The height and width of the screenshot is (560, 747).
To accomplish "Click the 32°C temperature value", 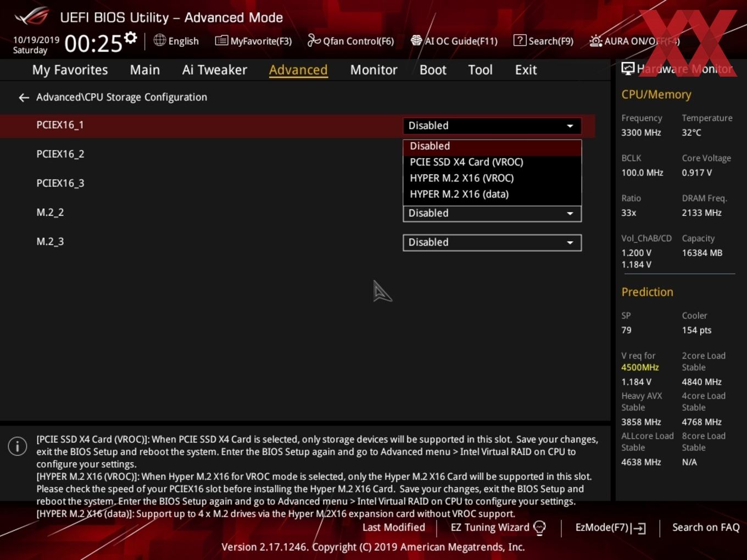I will tap(692, 132).
